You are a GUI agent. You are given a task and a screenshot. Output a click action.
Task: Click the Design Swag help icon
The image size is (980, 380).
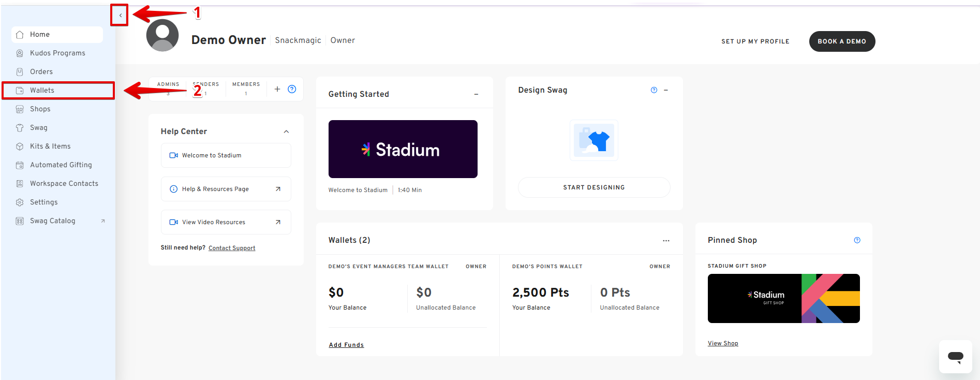(654, 90)
